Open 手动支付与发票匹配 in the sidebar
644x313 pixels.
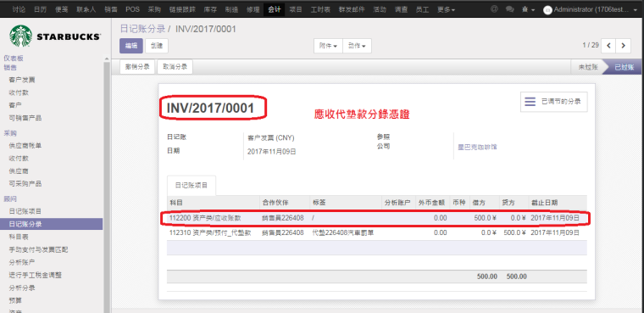38,249
